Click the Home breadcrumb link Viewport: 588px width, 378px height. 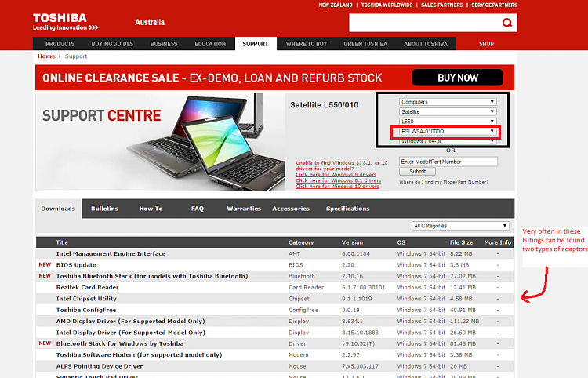coord(46,56)
